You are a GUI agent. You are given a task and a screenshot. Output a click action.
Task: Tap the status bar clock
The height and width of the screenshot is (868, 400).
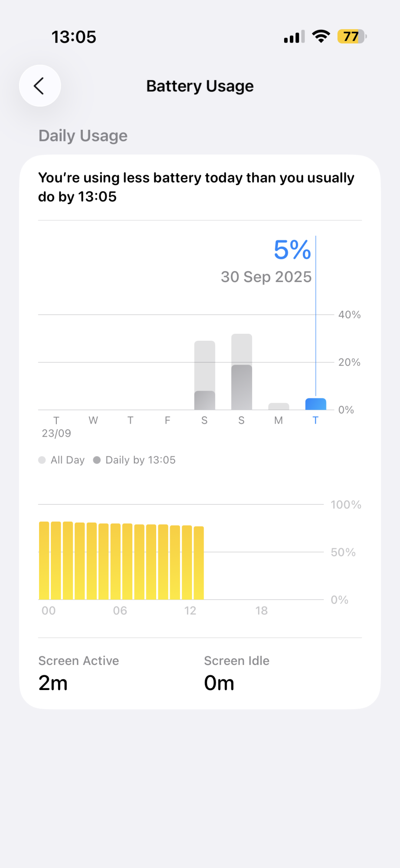point(74,37)
